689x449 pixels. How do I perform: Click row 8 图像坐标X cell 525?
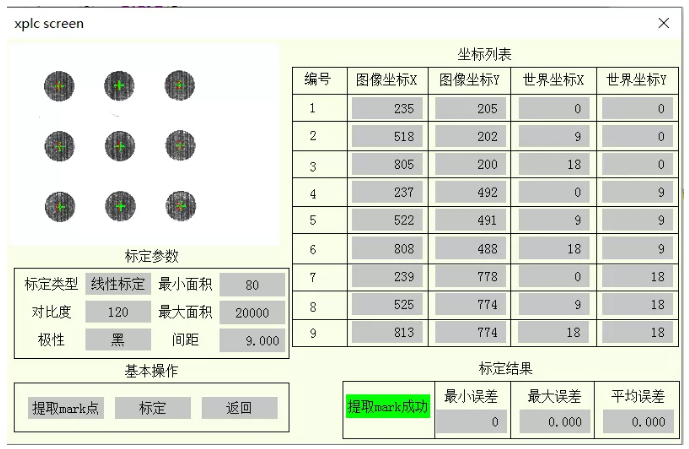point(387,304)
